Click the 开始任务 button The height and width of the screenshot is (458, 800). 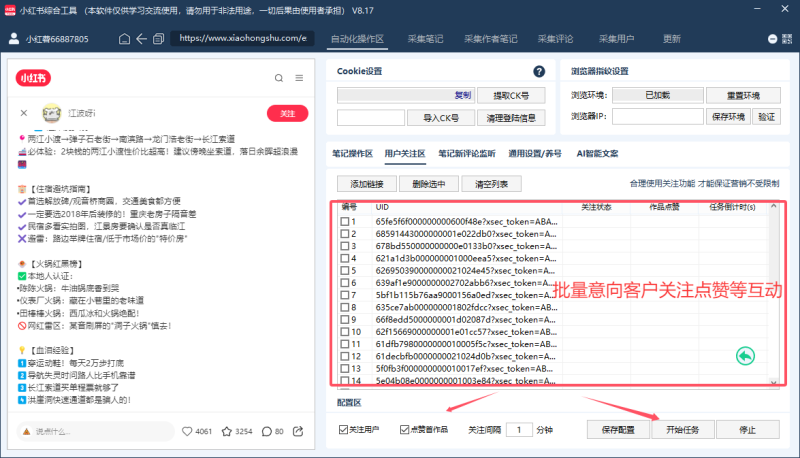683,430
